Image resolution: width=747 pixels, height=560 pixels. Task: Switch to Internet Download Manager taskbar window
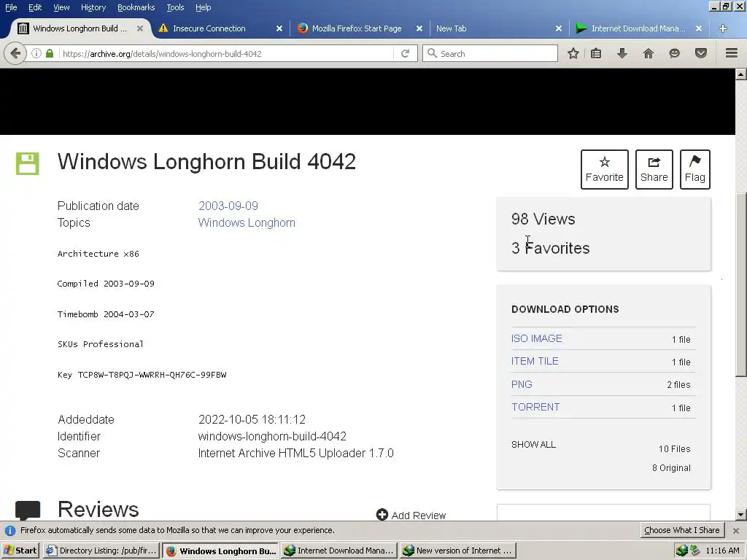click(x=338, y=551)
